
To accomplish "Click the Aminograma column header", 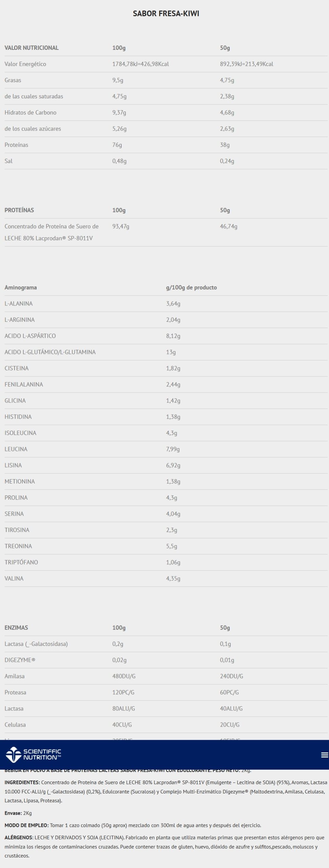I will [21, 288].
